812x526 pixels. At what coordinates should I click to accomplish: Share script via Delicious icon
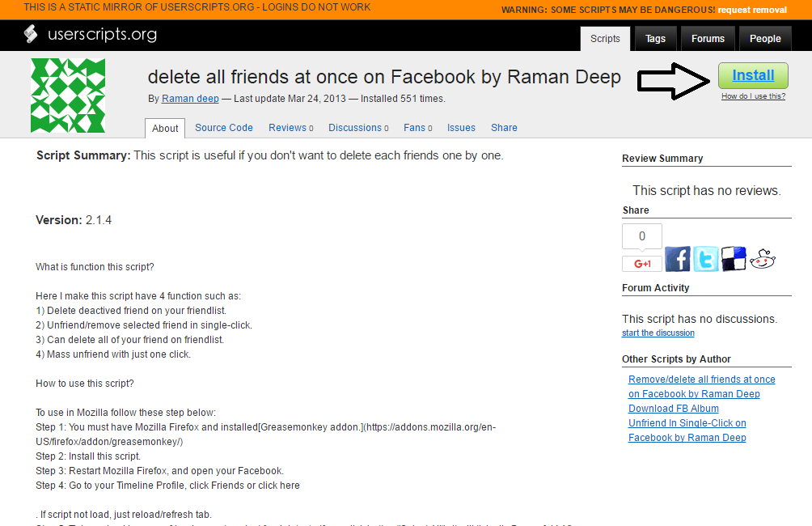734,259
